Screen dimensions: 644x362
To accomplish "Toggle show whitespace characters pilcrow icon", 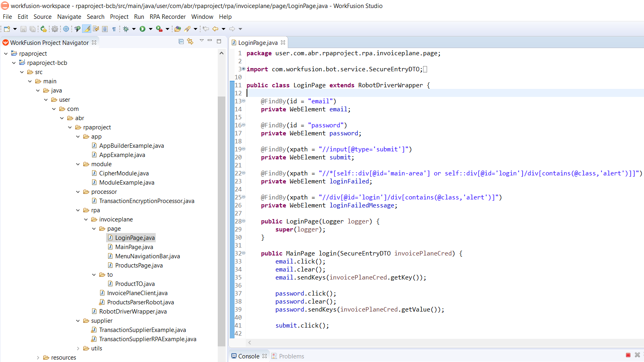I will click(114, 29).
